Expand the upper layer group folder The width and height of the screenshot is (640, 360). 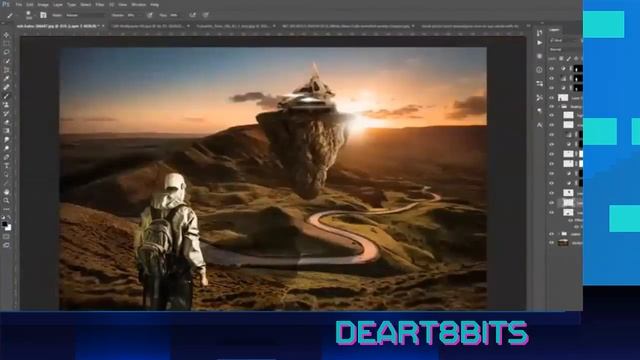point(559,107)
